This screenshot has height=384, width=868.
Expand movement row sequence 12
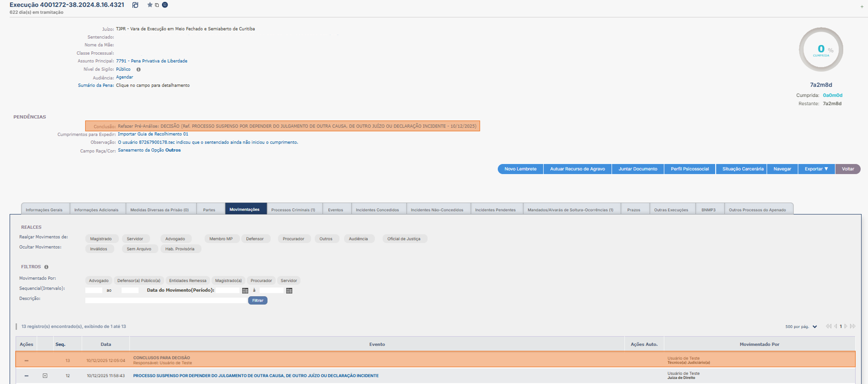click(45, 375)
